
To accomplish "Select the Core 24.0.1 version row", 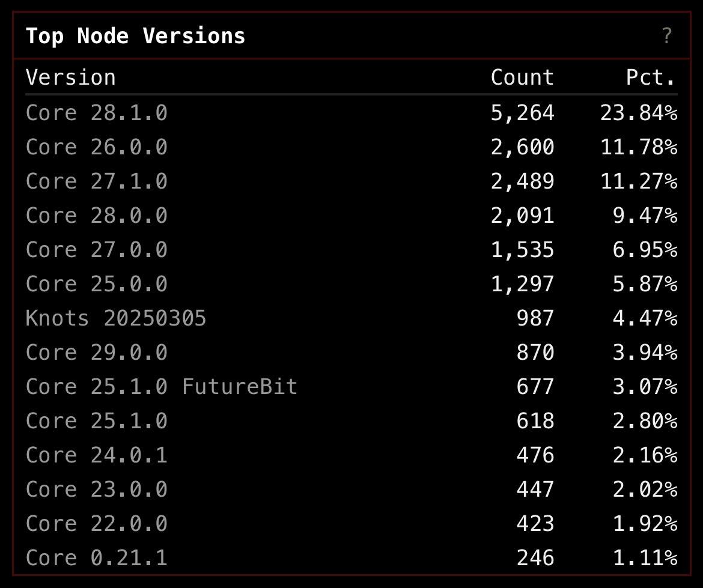I will pos(351,455).
